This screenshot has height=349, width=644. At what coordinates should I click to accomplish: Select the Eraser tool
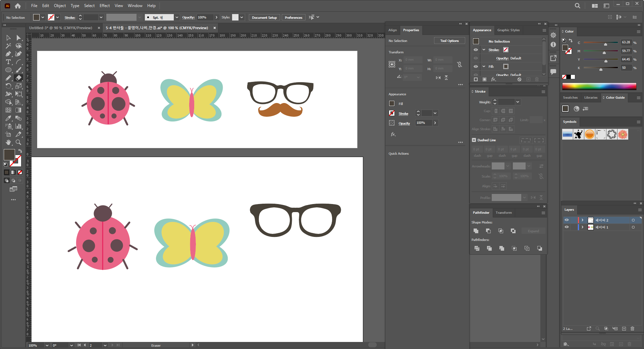(x=18, y=78)
